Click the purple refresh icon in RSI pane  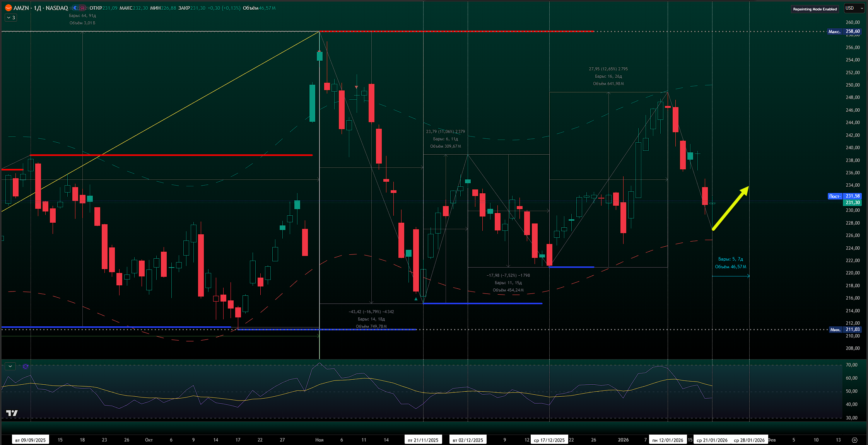pos(26,366)
